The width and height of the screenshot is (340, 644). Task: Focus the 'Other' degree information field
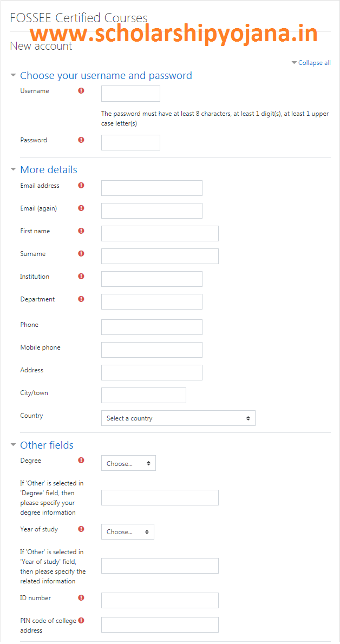(x=160, y=497)
